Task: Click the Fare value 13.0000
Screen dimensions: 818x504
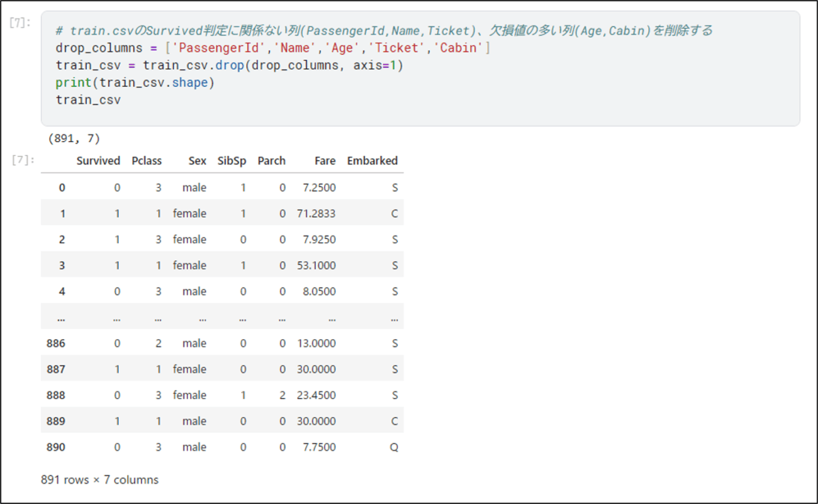Action: point(317,344)
